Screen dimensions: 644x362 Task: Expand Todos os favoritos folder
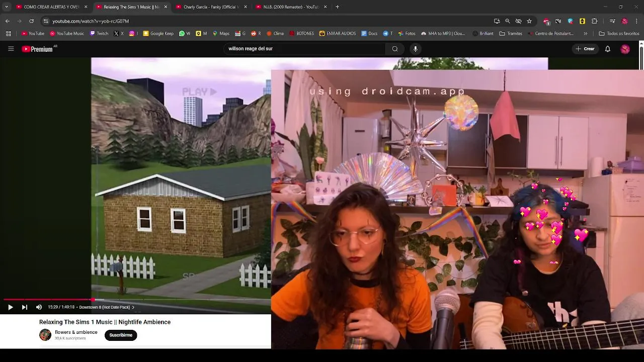619,34
